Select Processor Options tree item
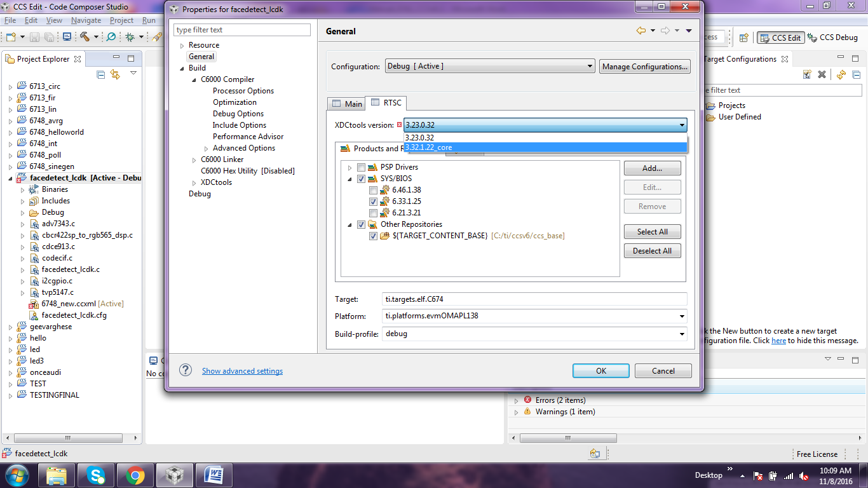868x488 pixels. point(243,91)
